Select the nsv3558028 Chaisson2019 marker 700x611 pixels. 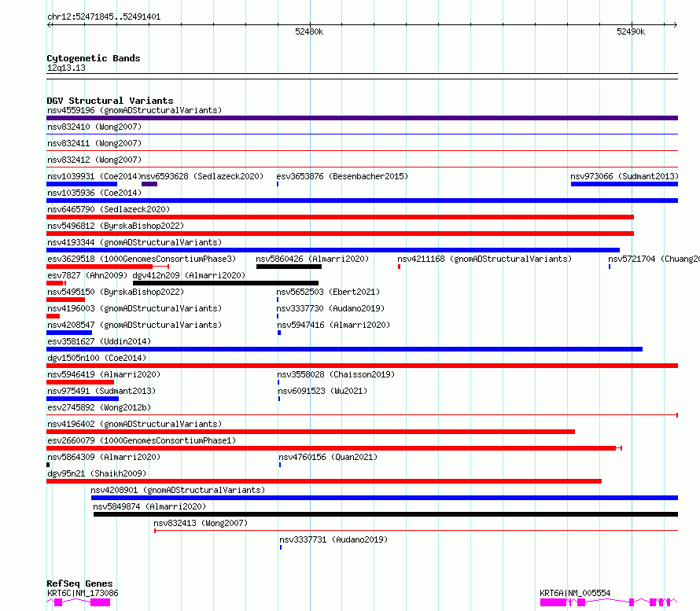point(278,382)
